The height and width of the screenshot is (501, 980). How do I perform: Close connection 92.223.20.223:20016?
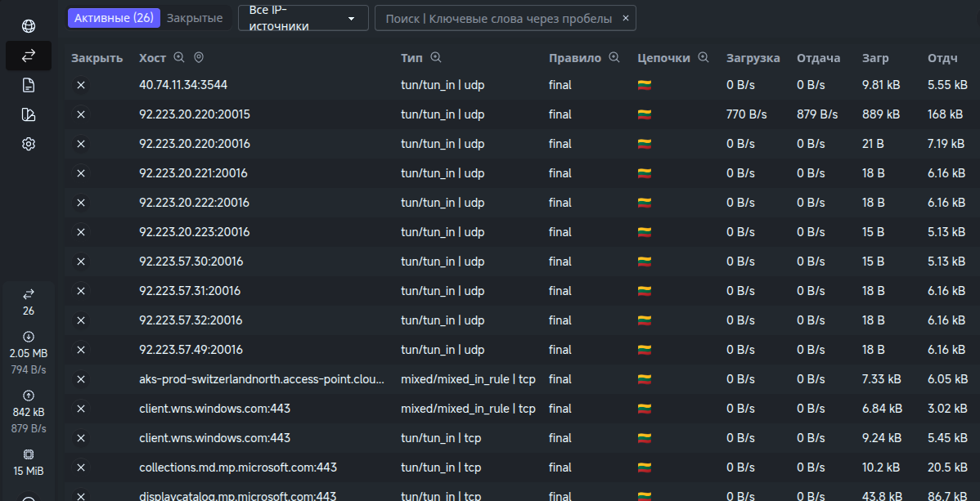81,232
